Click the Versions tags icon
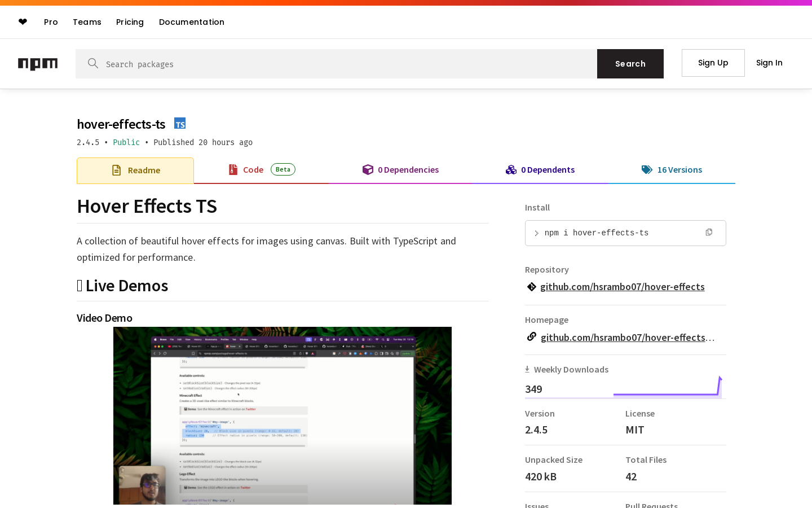Image resolution: width=812 pixels, height=508 pixels. pos(647,170)
